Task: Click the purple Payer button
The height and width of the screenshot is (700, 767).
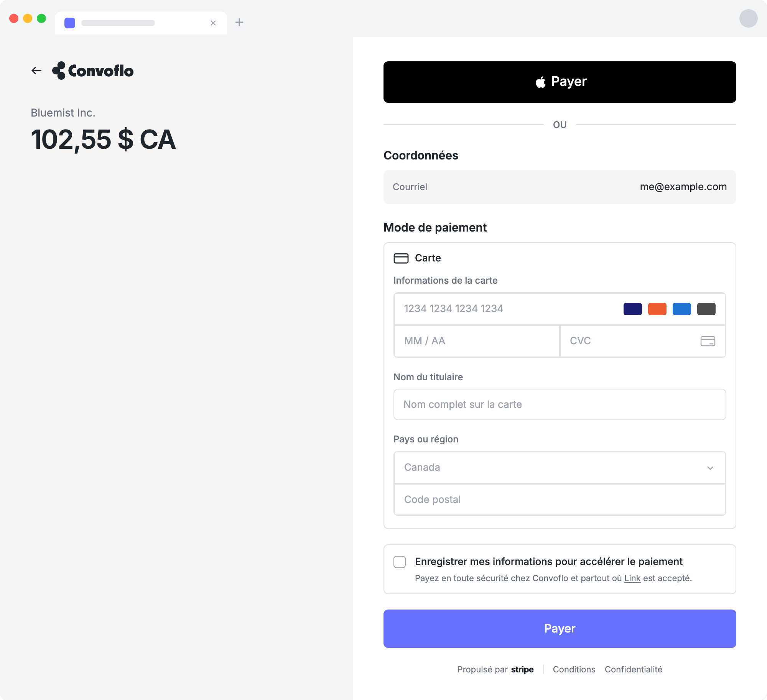Action: [560, 629]
